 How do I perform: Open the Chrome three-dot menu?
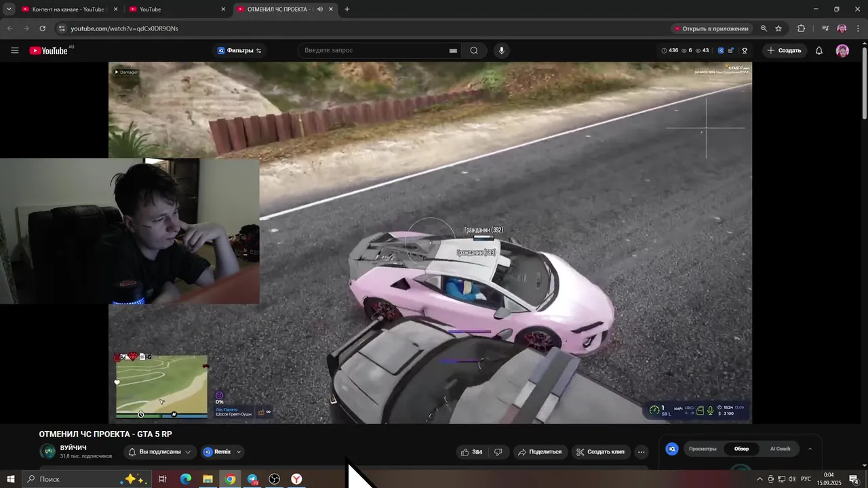tap(859, 28)
